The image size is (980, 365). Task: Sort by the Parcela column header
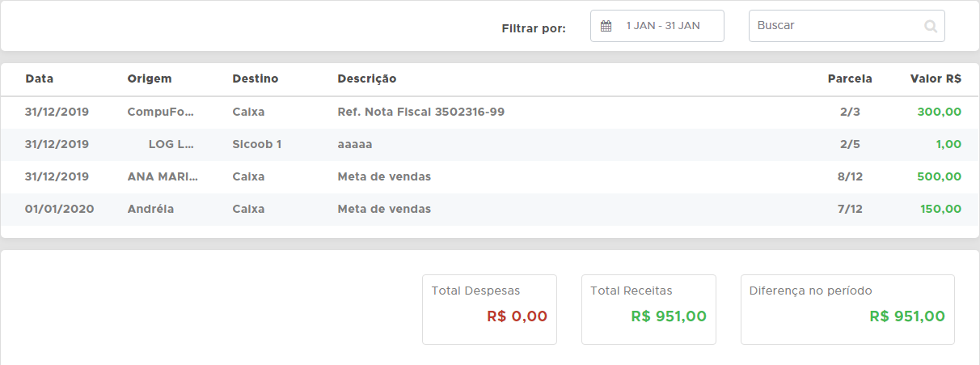tap(850, 79)
